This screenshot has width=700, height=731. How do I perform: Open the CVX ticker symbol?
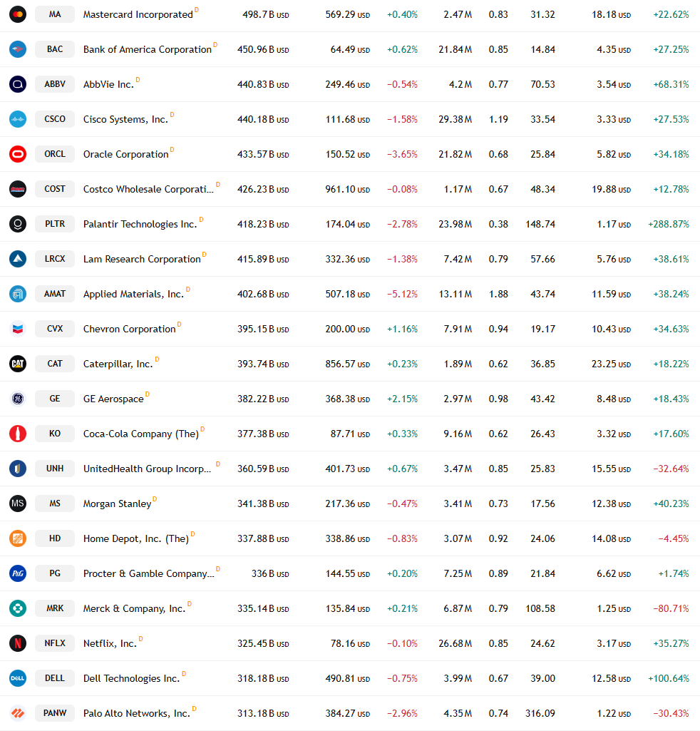tap(55, 329)
